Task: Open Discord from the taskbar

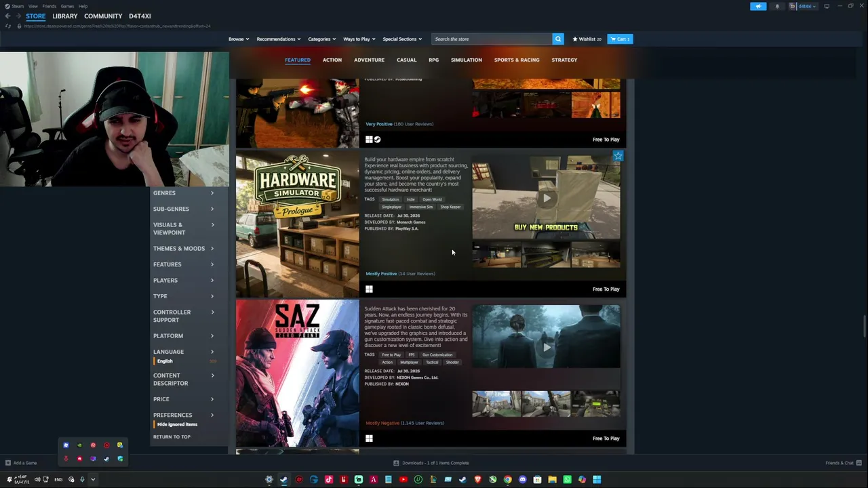Action: 522,480
